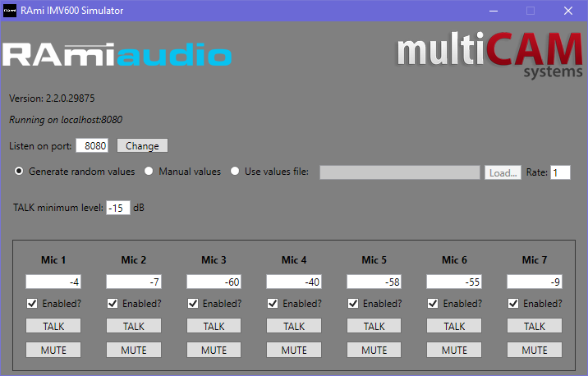588x376 pixels.
Task: Click Mic 4 level field showing -40
Action: [294, 282]
